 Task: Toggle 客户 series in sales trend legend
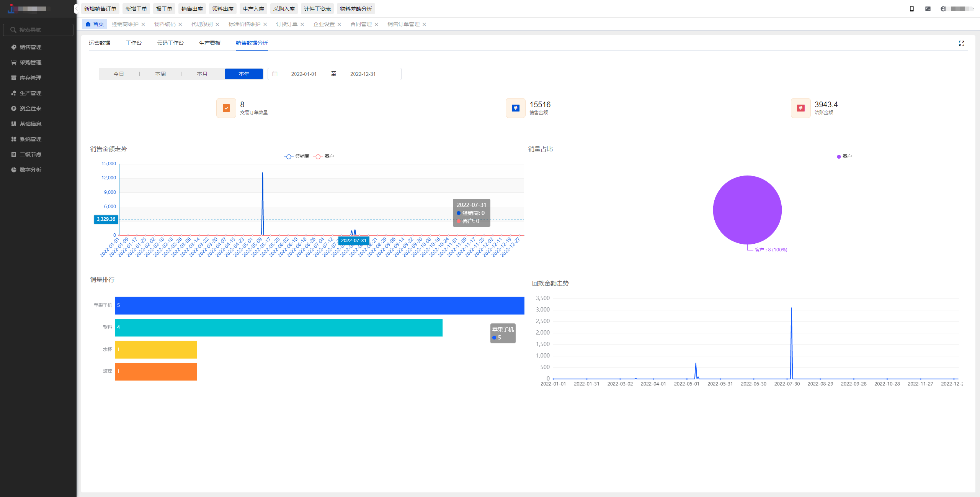tap(324, 156)
